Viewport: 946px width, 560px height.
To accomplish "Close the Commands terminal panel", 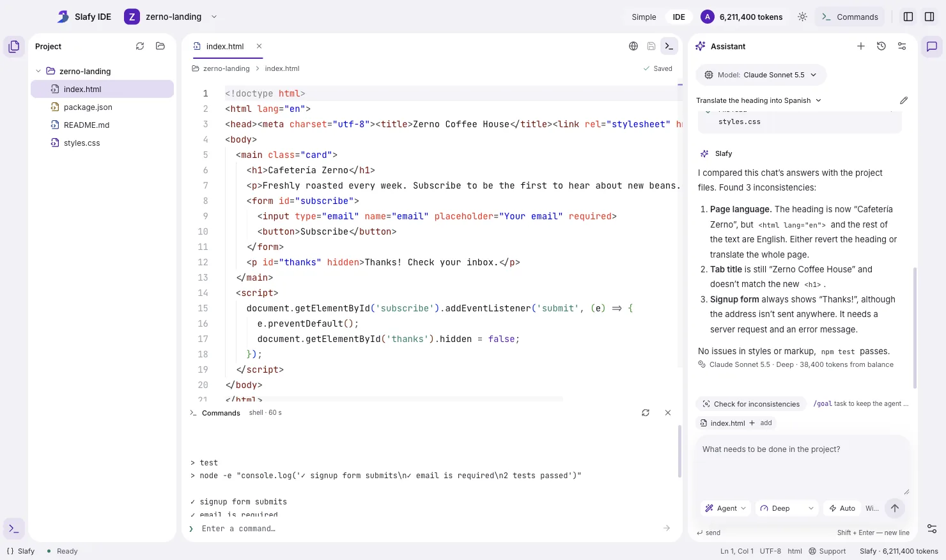I will [x=668, y=413].
